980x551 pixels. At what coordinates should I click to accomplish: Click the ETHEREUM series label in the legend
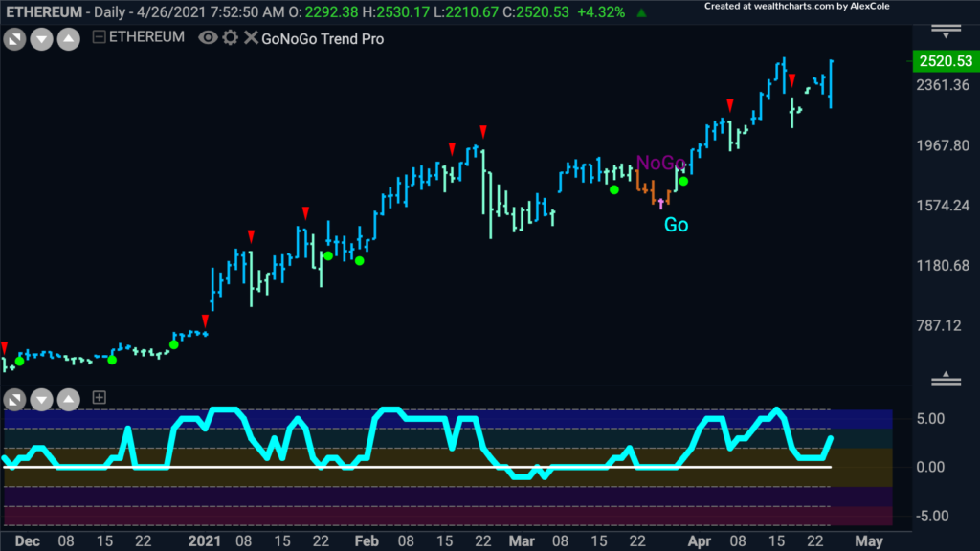click(146, 37)
